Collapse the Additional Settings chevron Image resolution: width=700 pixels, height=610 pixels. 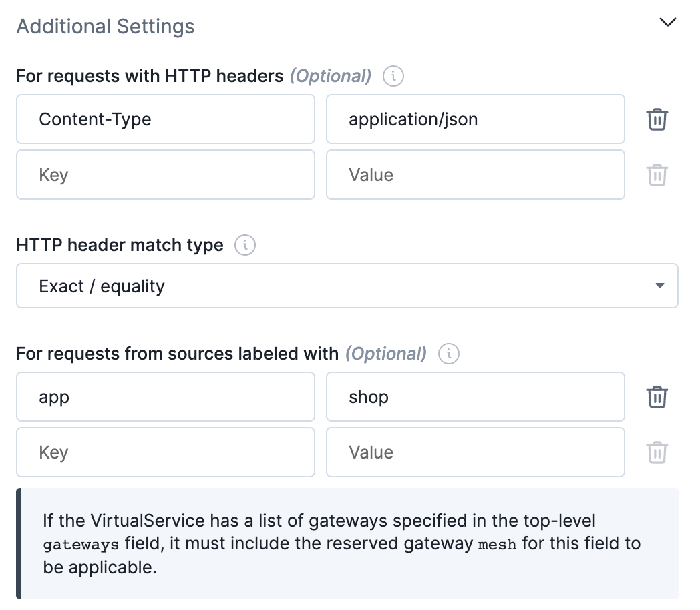(x=667, y=23)
